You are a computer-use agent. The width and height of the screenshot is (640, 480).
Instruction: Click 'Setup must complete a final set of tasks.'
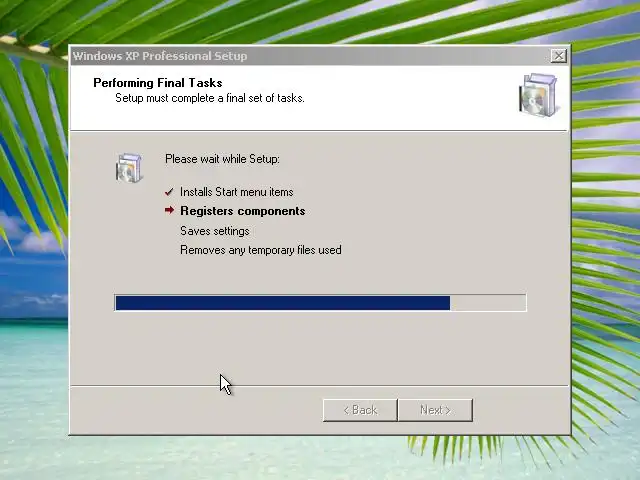(x=210, y=98)
